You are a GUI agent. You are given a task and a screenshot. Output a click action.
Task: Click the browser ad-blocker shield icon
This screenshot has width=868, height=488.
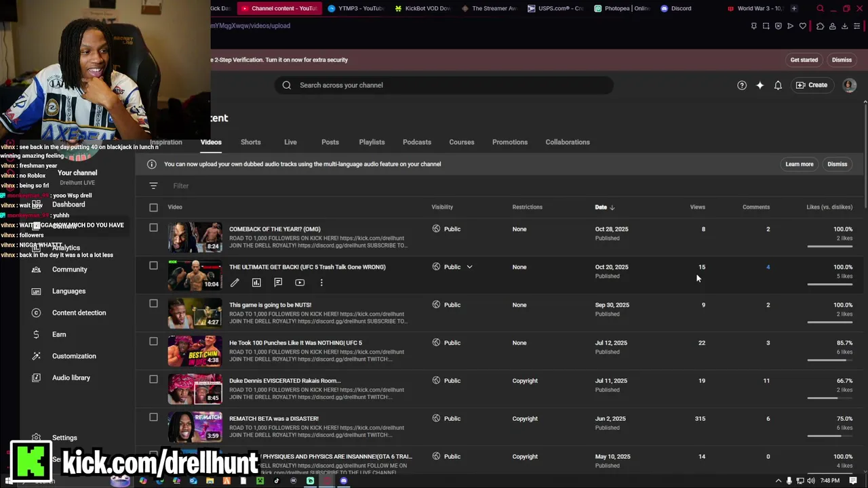click(778, 26)
